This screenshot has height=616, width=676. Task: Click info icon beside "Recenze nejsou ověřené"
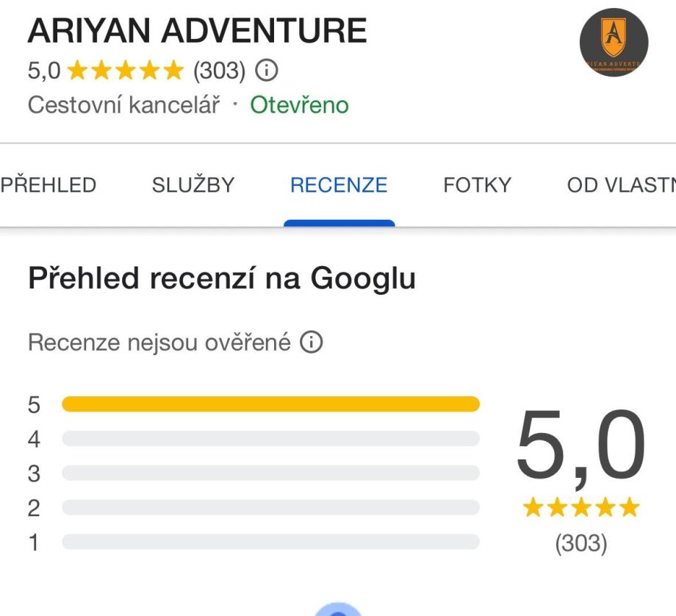[x=312, y=343]
